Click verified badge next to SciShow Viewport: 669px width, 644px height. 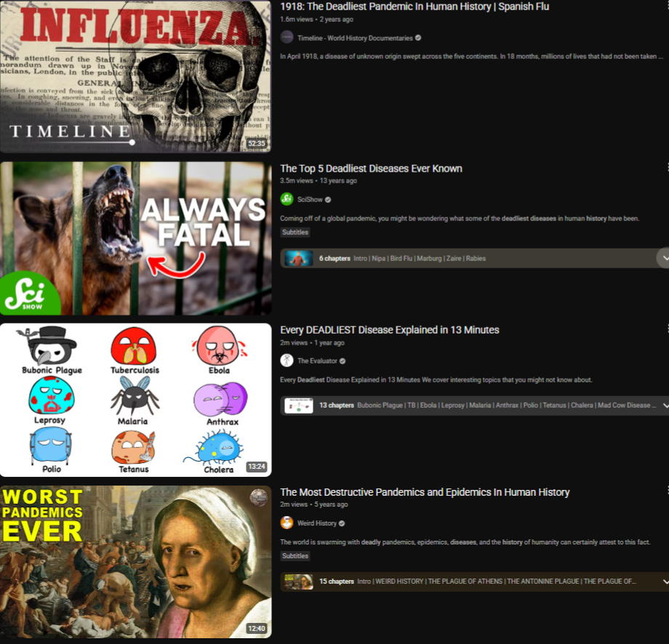click(328, 200)
